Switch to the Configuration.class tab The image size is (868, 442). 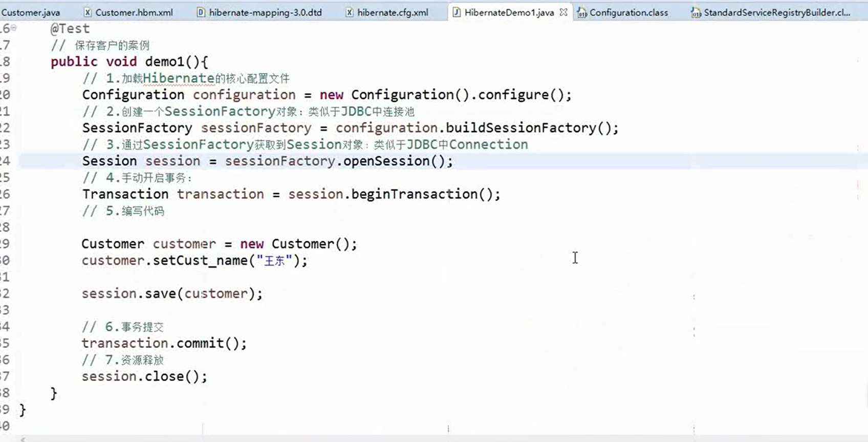point(623,12)
